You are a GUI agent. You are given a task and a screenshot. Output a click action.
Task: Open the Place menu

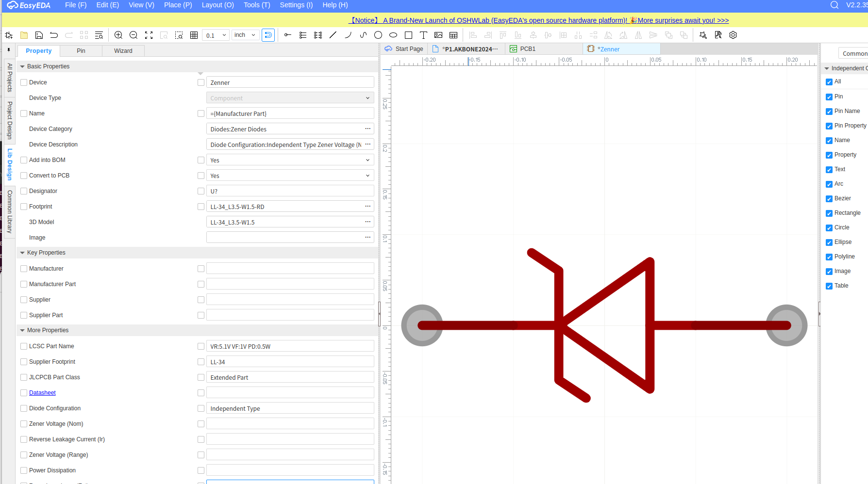click(178, 5)
